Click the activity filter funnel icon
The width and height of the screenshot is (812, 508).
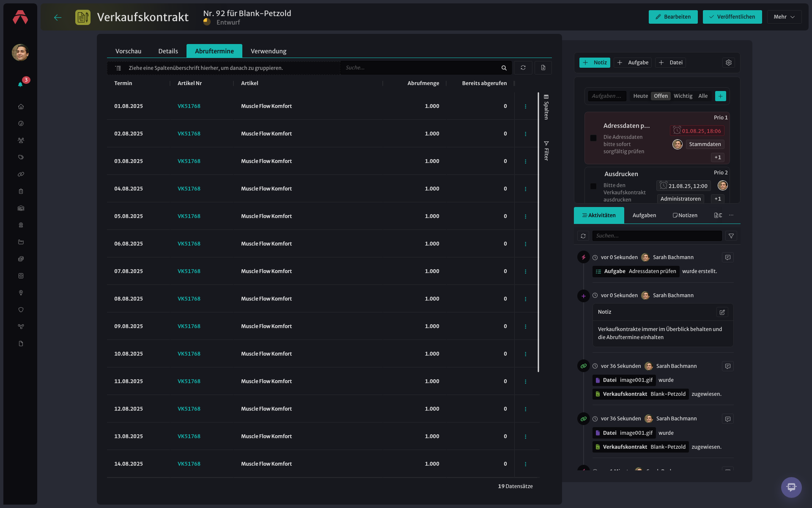[x=731, y=236]
